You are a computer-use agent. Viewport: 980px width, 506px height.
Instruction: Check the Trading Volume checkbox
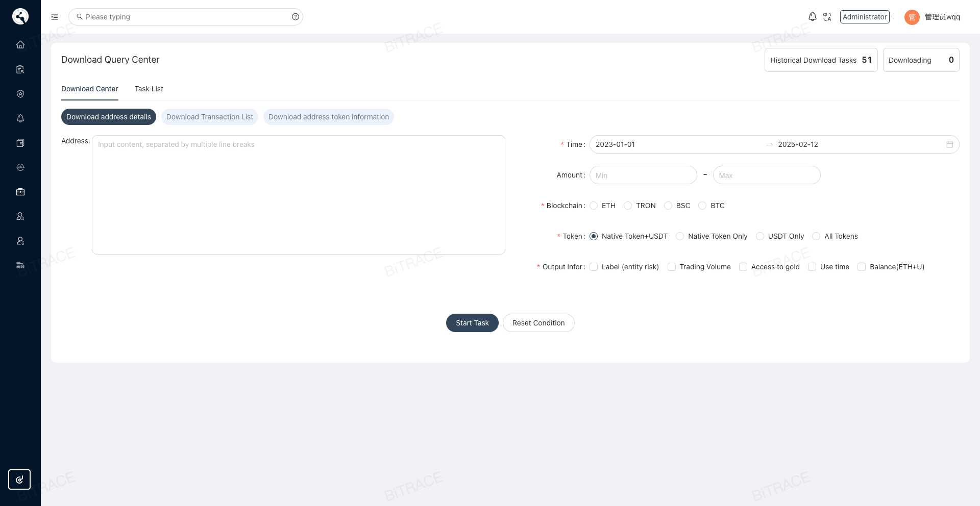pos(672,267)
